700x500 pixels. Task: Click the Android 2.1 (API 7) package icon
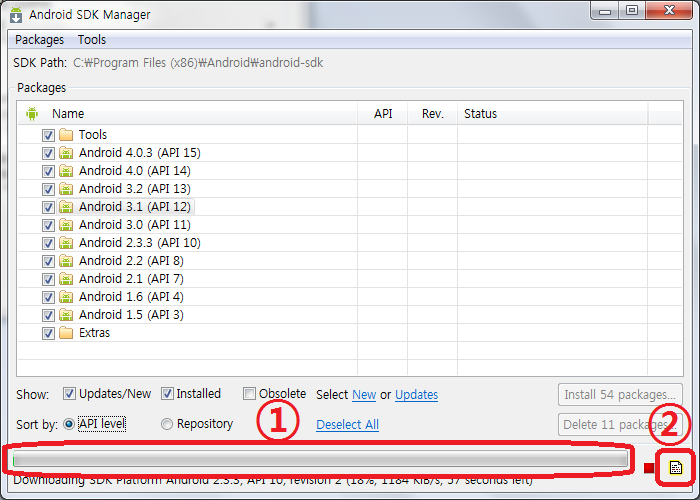pyautogui.click(x=66, y=279)
